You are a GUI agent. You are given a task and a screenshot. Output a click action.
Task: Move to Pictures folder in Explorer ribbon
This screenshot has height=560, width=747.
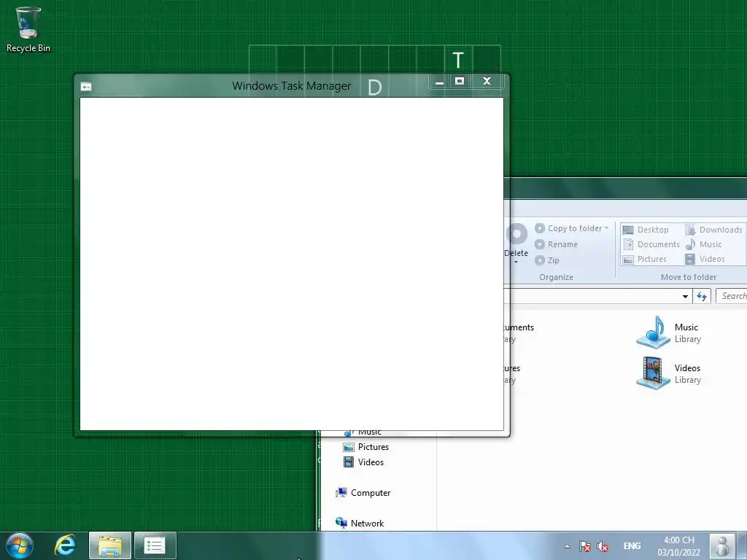[x=645, y=259]
